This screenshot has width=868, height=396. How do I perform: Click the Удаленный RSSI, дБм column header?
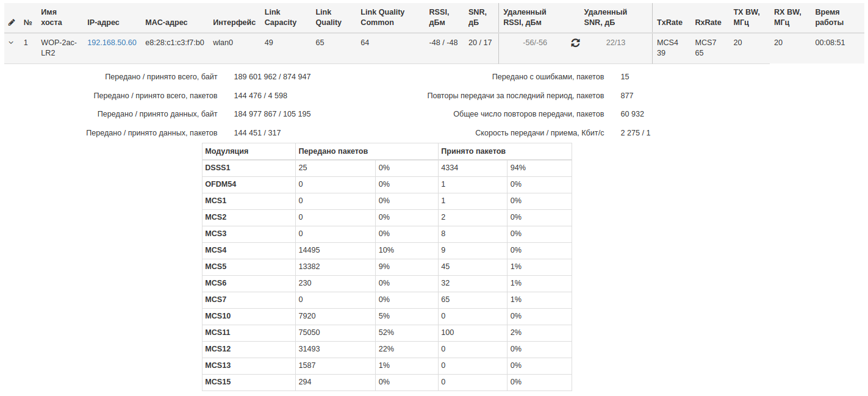[525, 17]
